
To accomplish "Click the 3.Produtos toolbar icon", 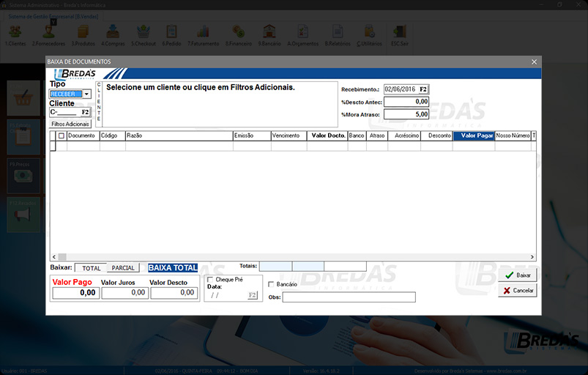I will [x=83, y=33].
